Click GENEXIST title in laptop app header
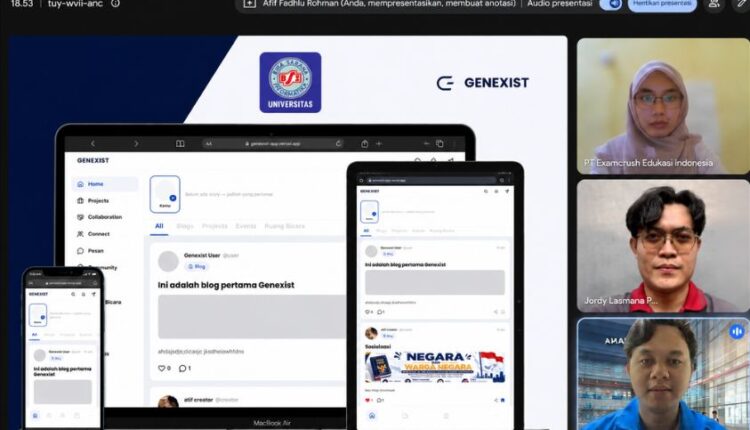 (x=93, y=161)
